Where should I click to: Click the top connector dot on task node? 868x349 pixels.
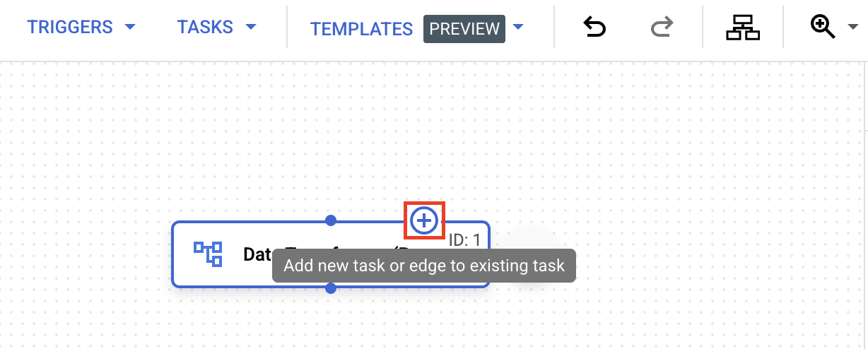pos(330,220)
